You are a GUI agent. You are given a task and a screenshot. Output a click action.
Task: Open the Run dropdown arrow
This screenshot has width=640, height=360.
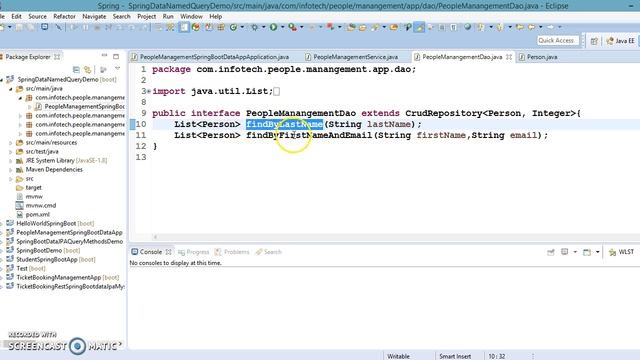[x=282, y=27]
